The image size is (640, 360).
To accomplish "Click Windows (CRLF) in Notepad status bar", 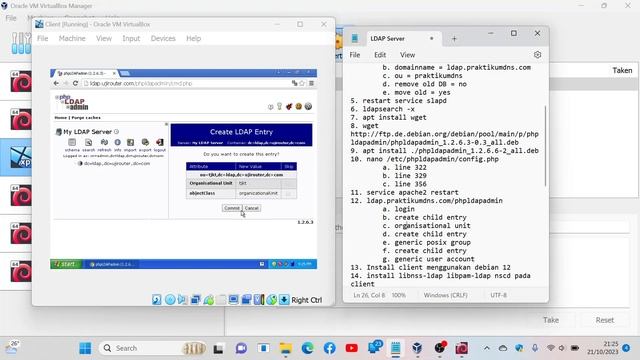I will coord(445,295).
